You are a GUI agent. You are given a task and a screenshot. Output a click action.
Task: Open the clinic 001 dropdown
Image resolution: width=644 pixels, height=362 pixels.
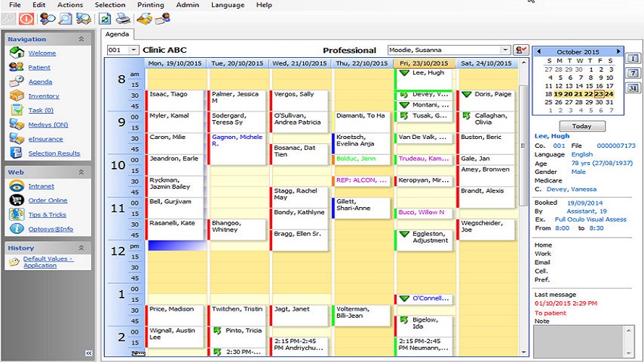[133, 50]
